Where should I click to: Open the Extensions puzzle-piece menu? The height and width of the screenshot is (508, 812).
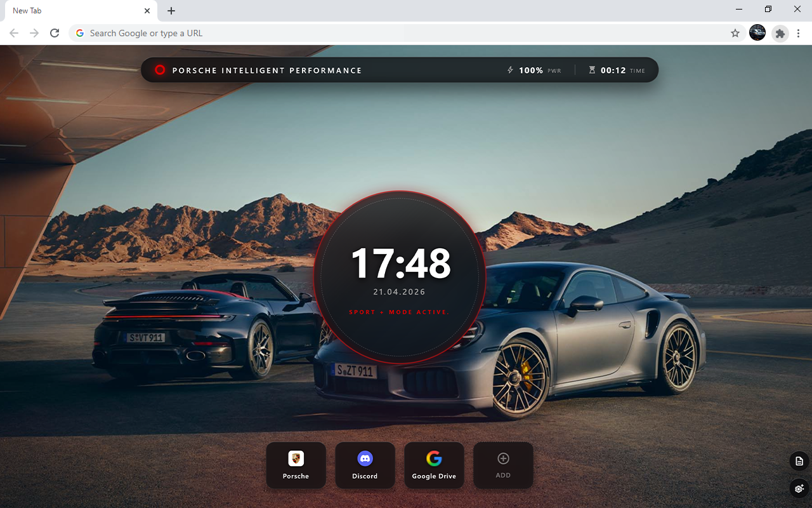[x=780, y=33]
